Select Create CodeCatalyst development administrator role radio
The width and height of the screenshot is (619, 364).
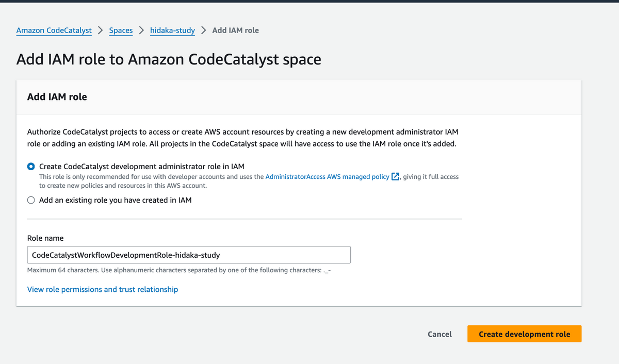[31, 167]
